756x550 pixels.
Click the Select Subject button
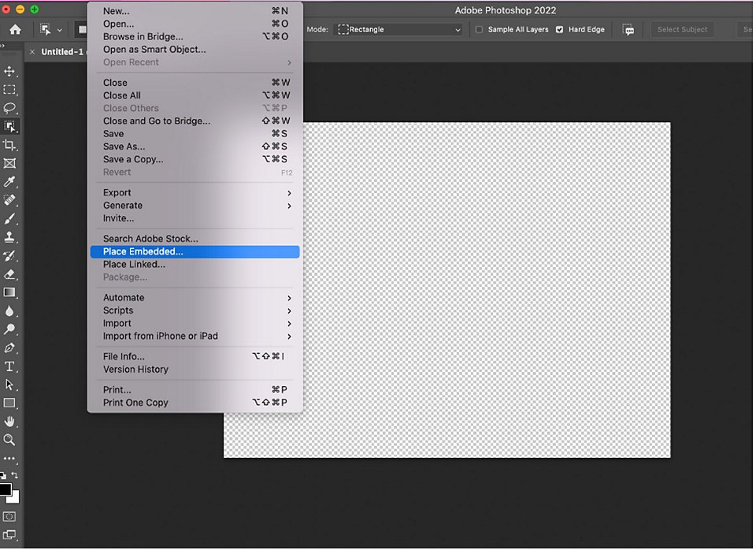[682, 29]
